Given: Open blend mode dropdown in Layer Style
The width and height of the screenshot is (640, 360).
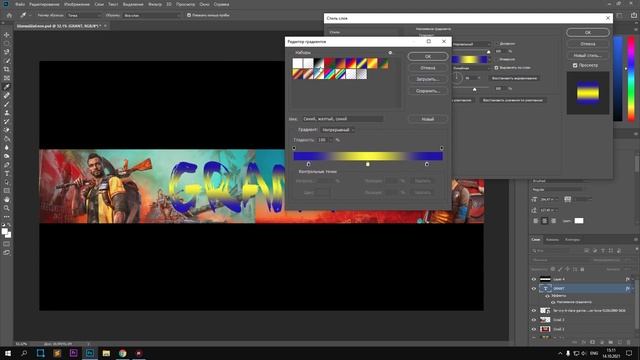Looking at the screenshot, I should click(x=471, y=44).
